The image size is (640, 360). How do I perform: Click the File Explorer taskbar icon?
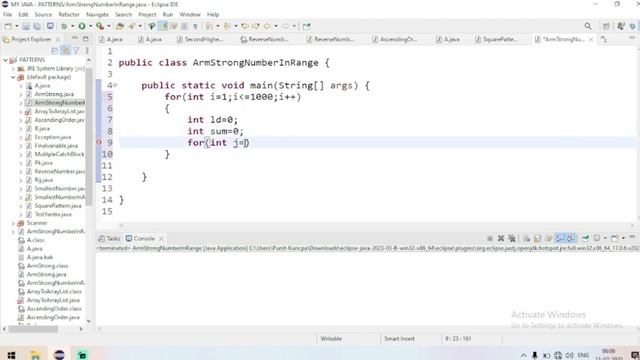point(35,355)
